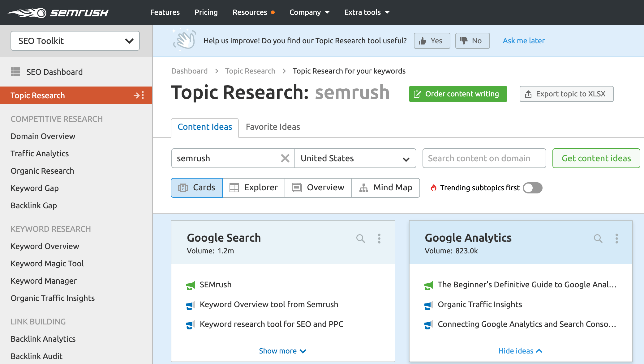Open Backlink Audit in sidebar

pos(36,356)
